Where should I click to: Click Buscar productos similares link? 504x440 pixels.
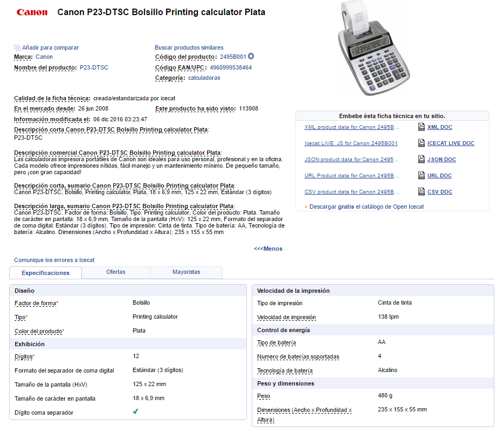pyautogui.click(x=189, y=47)
